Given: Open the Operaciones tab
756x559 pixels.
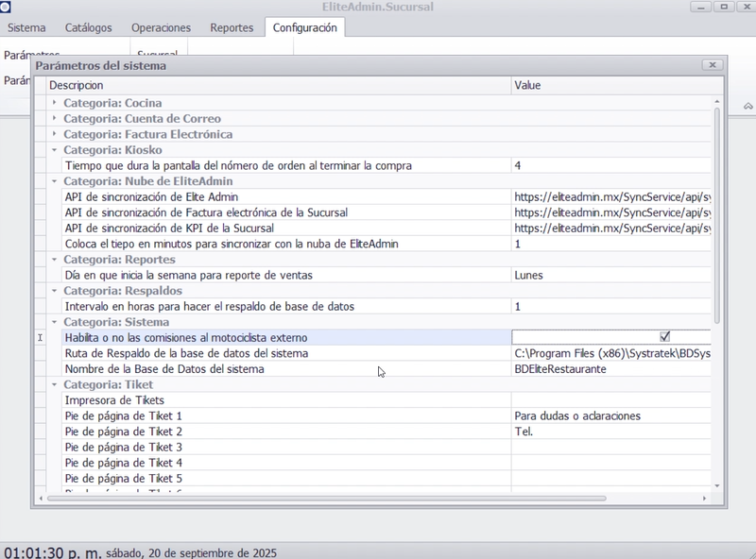Looking at the screenshot, I should tap(161, 28).
